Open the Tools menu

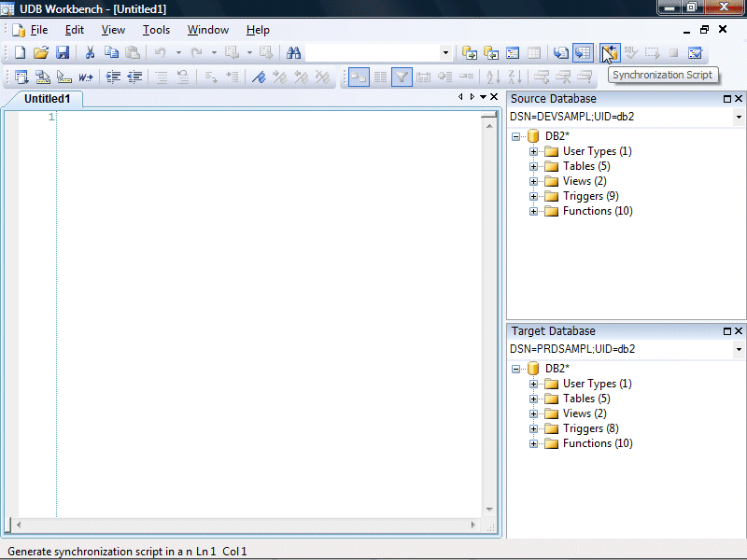coord(156,30)
